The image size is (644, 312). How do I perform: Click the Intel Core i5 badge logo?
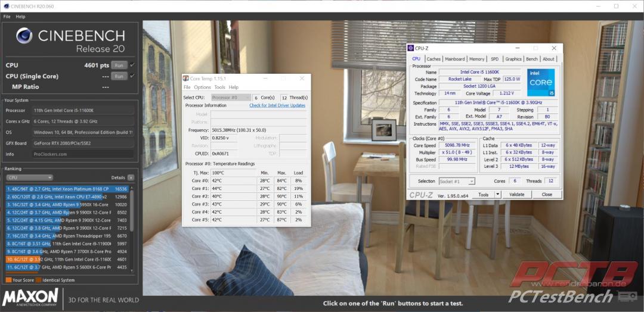click(x=541, y=82)
